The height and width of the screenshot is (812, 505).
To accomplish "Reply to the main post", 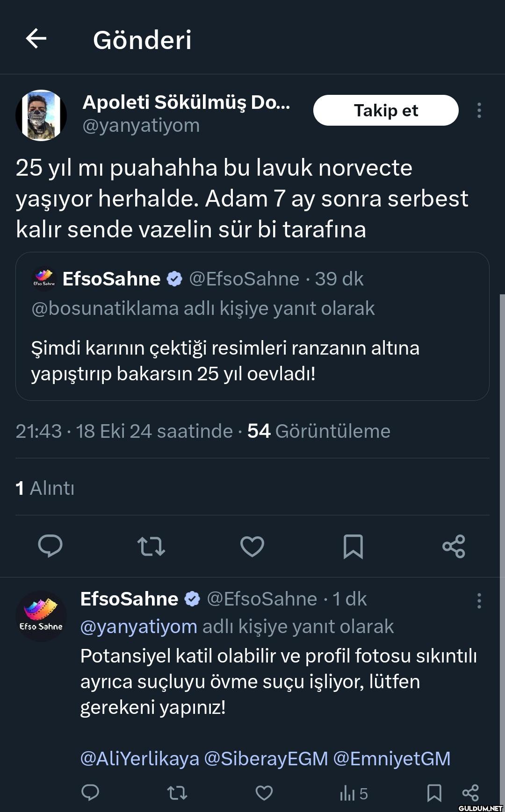I will [50, 546].
